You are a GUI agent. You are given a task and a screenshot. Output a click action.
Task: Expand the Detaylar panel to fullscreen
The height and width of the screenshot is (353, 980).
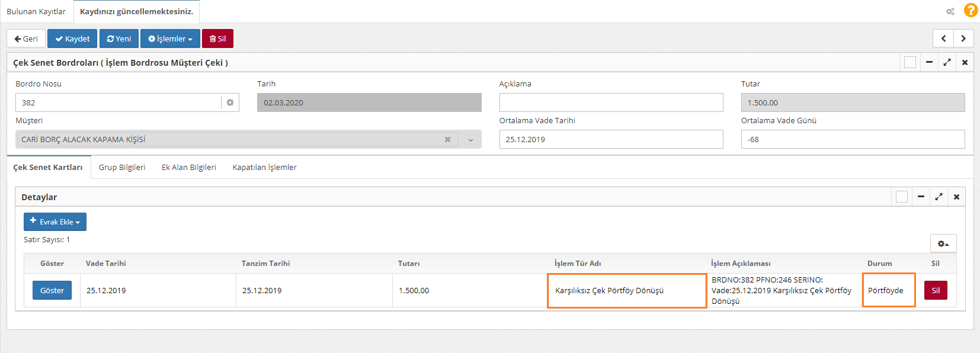[939, 197]
